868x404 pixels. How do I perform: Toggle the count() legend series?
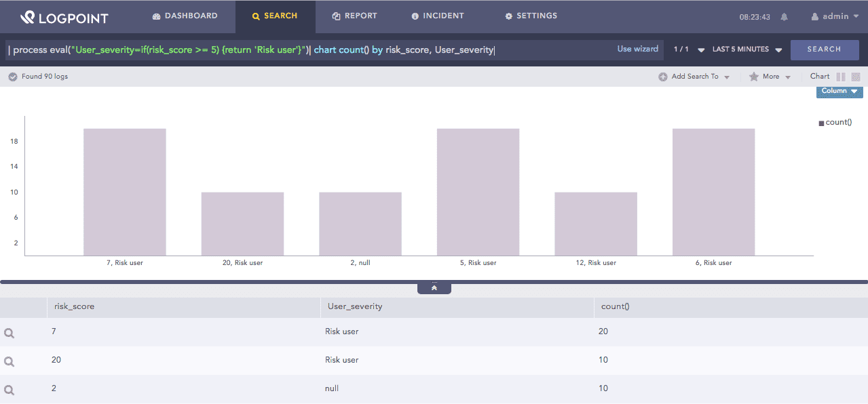pos(835,123)
